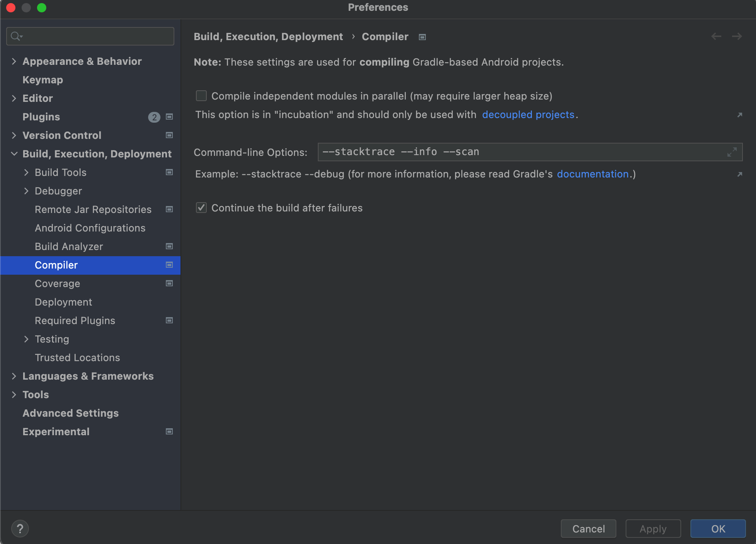Click project-level icon next to Compiler header
The height and width of the screenshot is (544, 756).
click(x=422, y=37)
